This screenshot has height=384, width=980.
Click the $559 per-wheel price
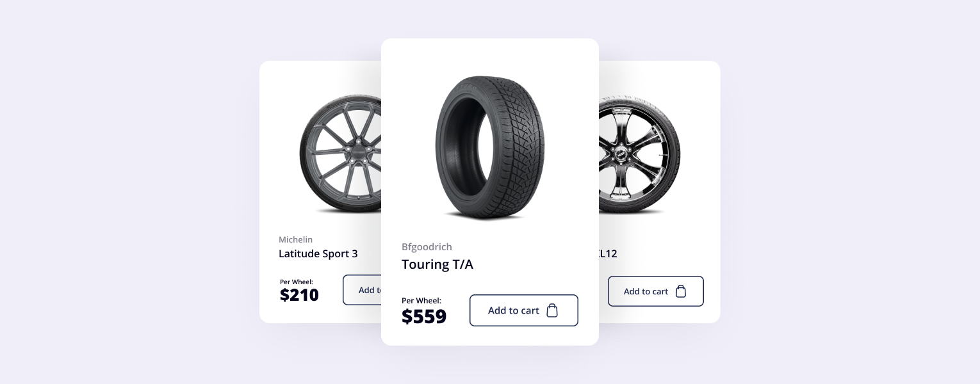pos(424,316)
